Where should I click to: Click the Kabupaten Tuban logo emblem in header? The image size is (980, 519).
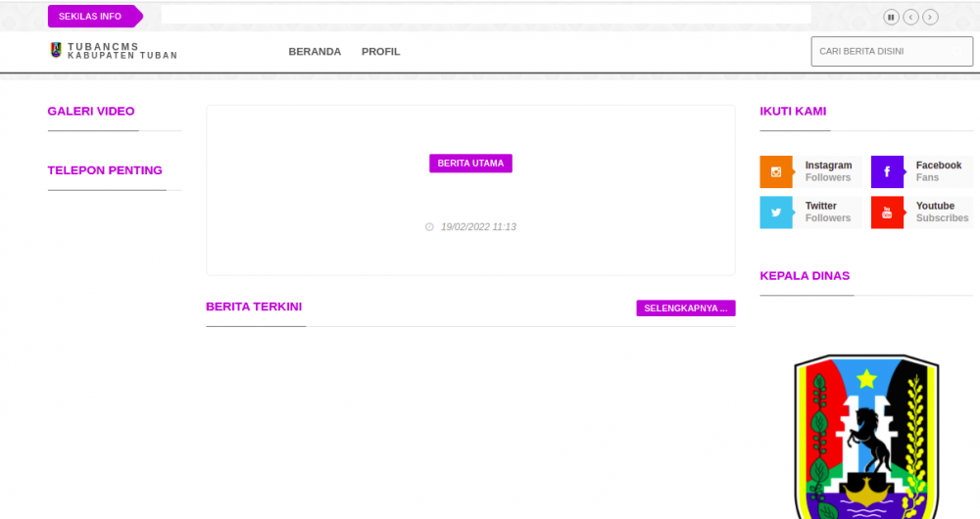point(56,50)
